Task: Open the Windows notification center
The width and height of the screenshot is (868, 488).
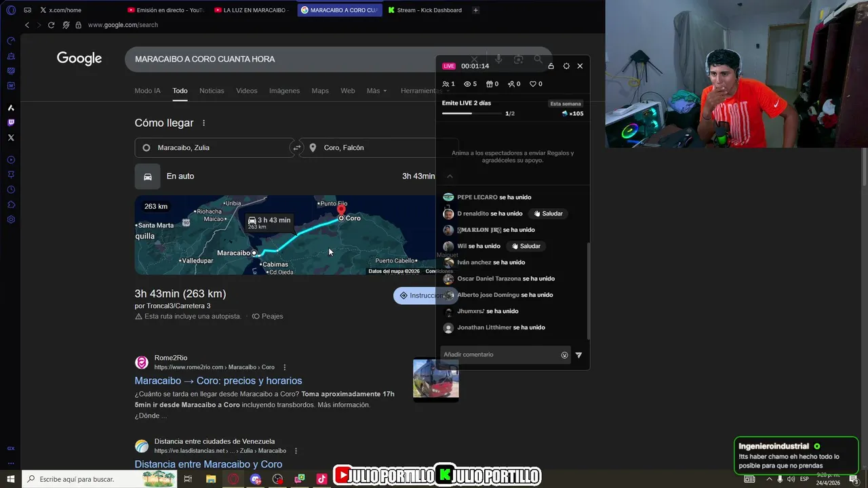Action: (854, 479)
